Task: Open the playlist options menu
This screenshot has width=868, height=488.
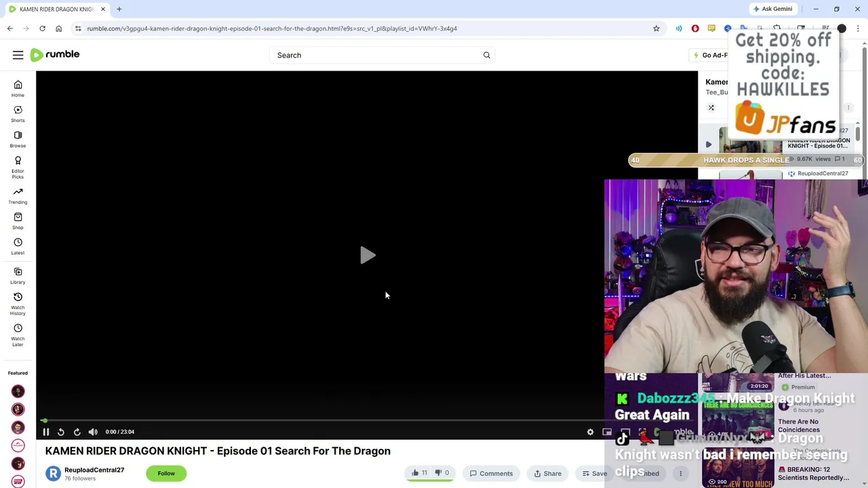Action: pyautogui.click(x=848, y=108)
